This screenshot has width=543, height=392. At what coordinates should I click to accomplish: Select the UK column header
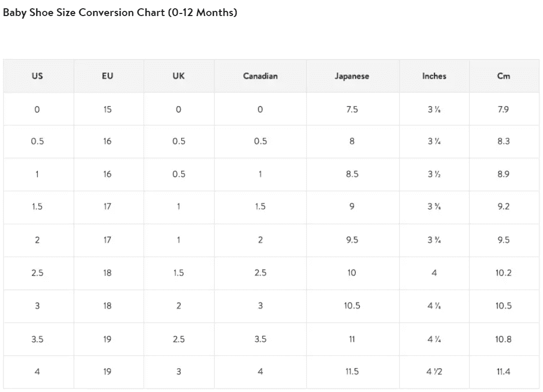click(x=179, y=76)
